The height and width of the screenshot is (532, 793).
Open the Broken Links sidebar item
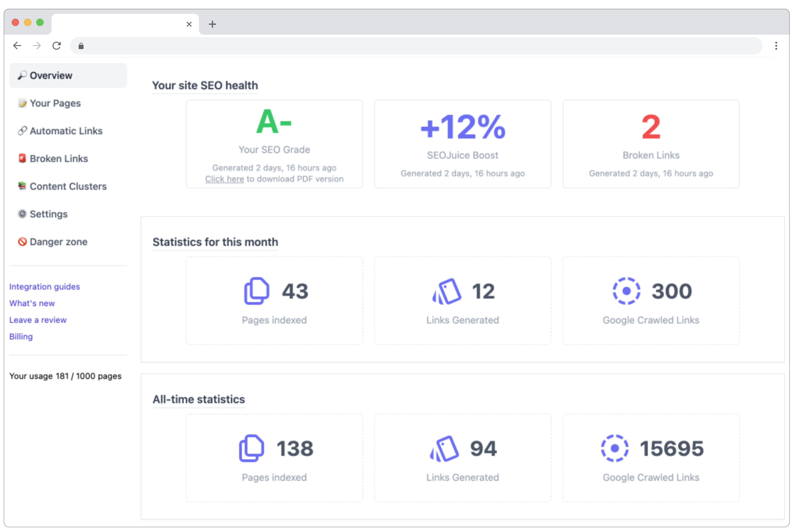click(59, 159)
